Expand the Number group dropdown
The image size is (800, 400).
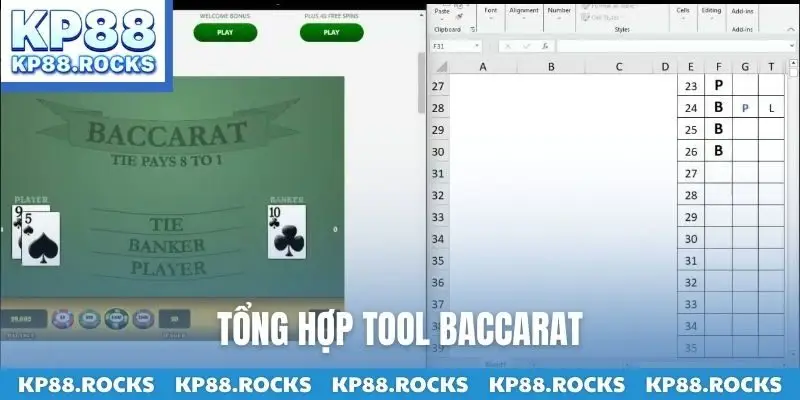559,18
